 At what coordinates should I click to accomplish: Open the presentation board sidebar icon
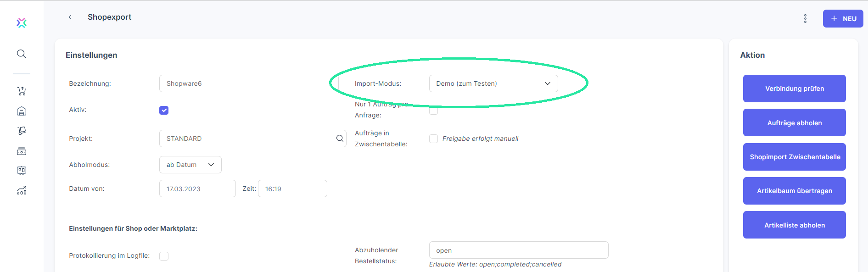pyautogui.click(x=22, y=171)
